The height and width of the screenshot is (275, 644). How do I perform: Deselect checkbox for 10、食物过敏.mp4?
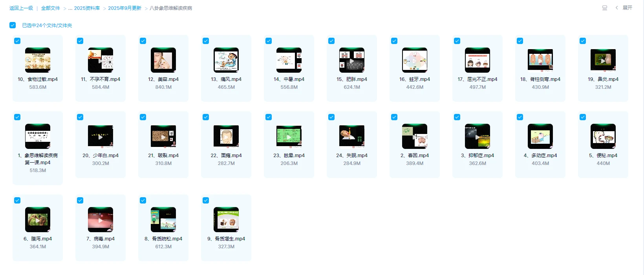click(17, 41)
